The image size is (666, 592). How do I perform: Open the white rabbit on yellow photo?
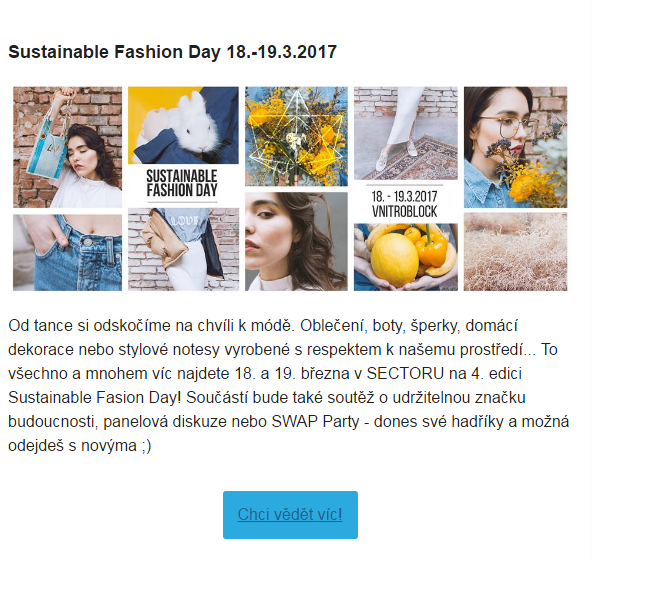tap(183, 125)
